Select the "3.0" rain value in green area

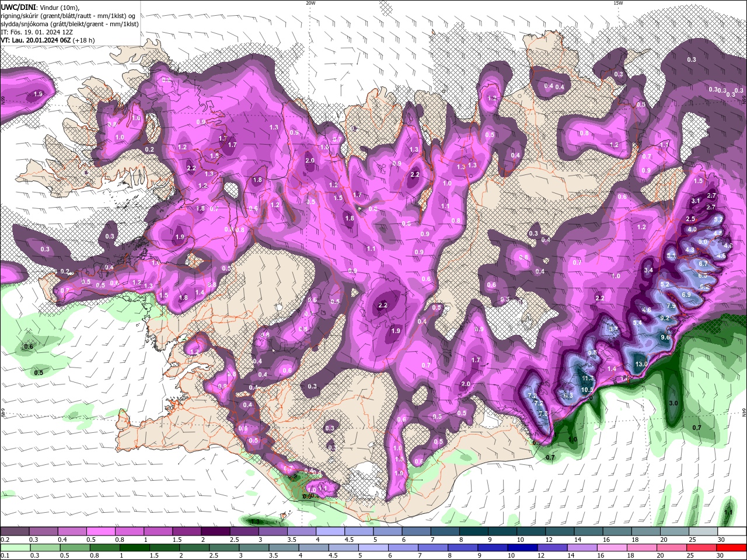pos(673,403)
